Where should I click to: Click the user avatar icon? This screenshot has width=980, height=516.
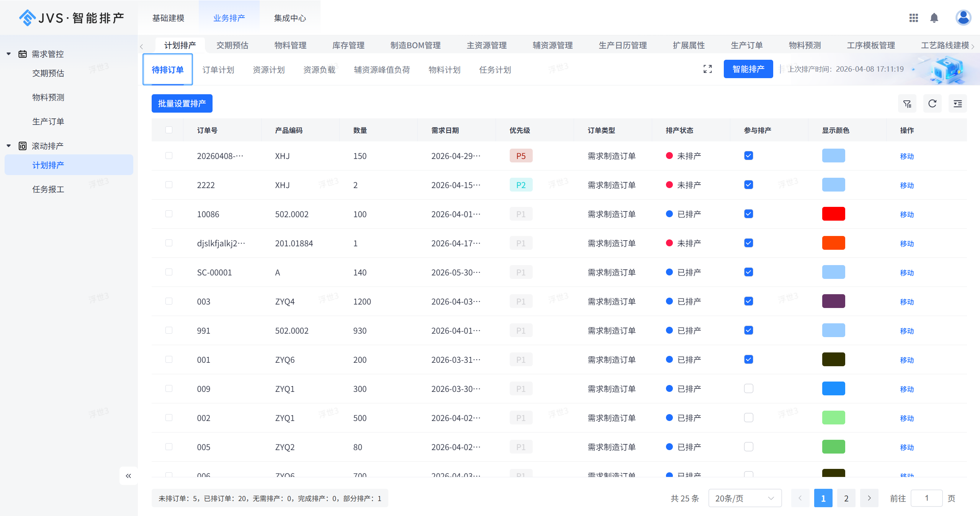click(x=963, y=18)
